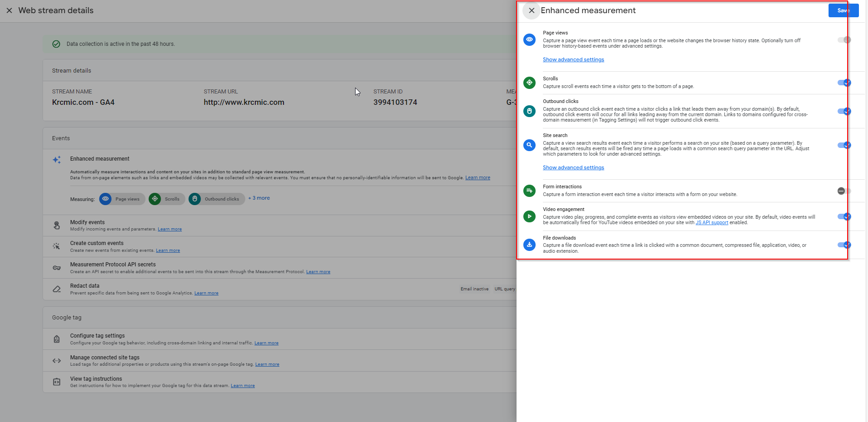Open the JS API support link
This screenshot has width=868, height=422.
712,223
